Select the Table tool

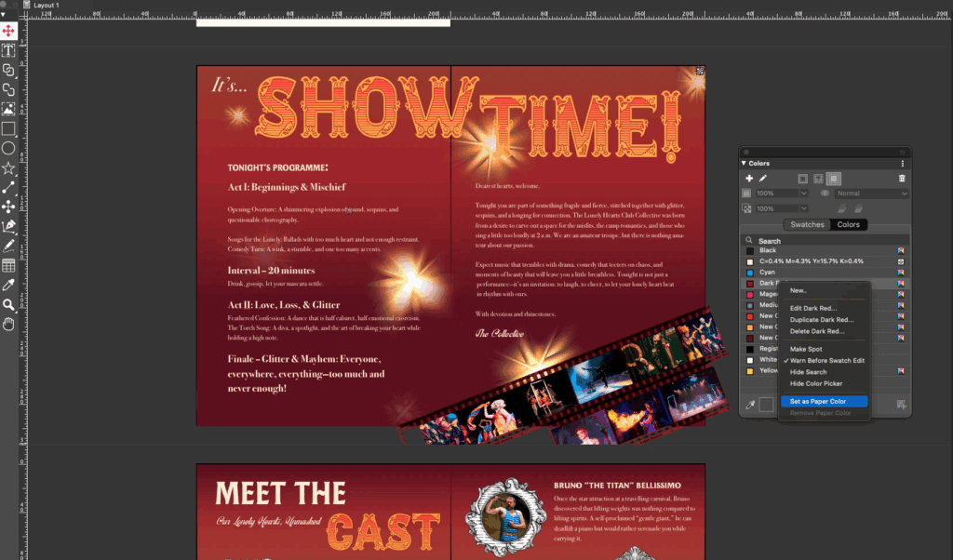pos(8,265)
